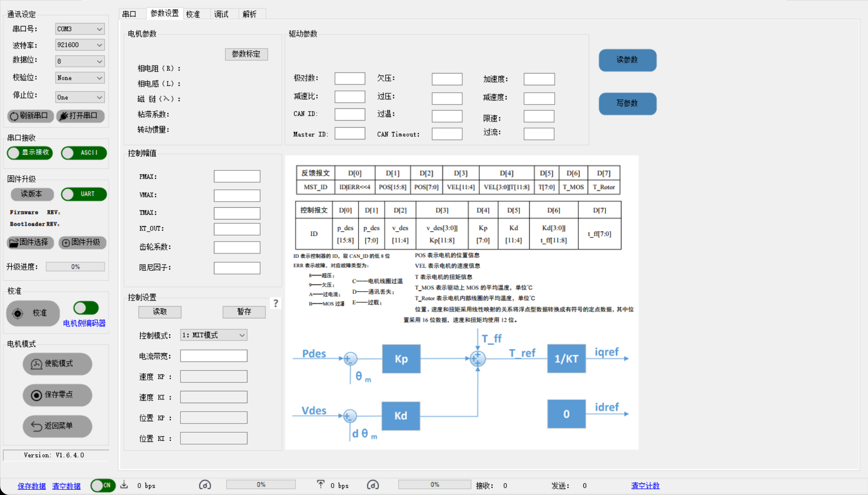Toggle the UART firmware switch

(x=84, y=194)
